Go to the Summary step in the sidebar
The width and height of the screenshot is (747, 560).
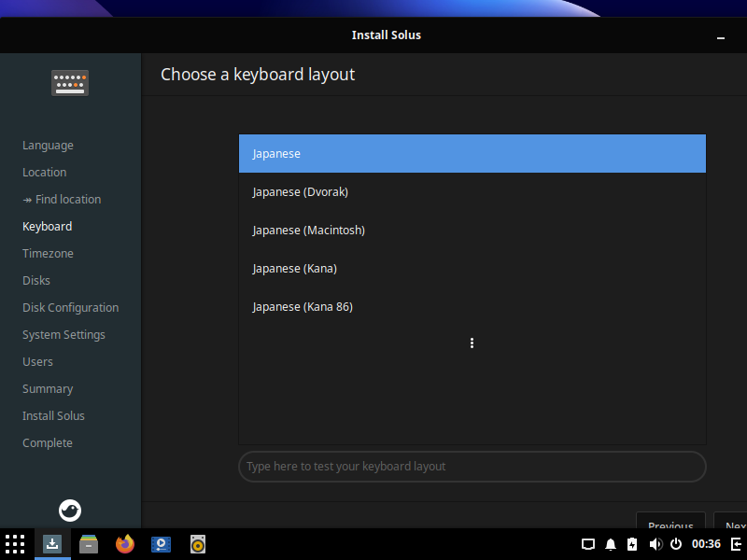tap(48, 389)
